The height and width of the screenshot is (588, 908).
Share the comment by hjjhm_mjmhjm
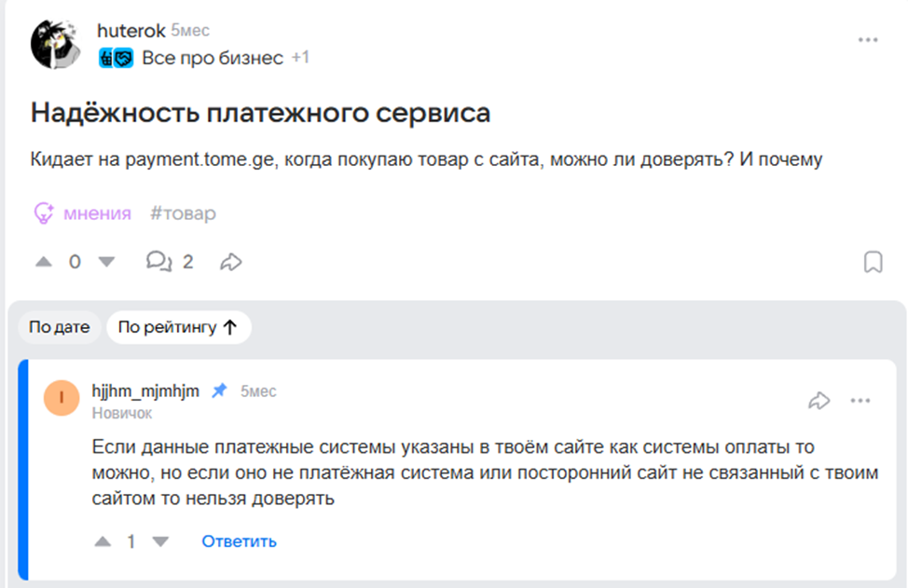pyautogui.click(x=819, y=401)
